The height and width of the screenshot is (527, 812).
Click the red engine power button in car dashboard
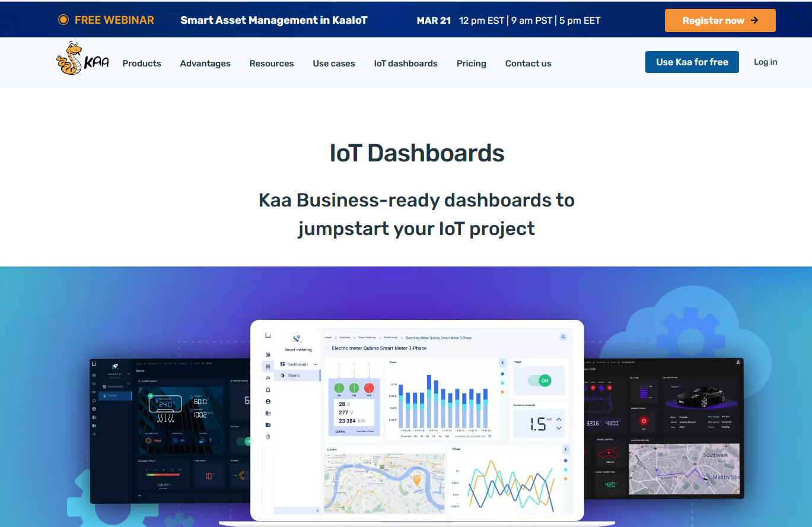[x=644, y=421]
